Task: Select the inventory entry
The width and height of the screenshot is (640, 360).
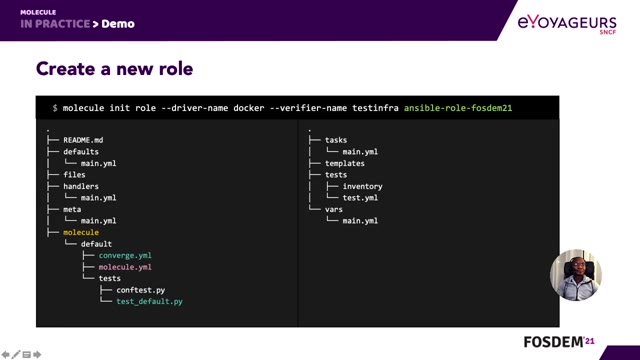Action: 362,186
